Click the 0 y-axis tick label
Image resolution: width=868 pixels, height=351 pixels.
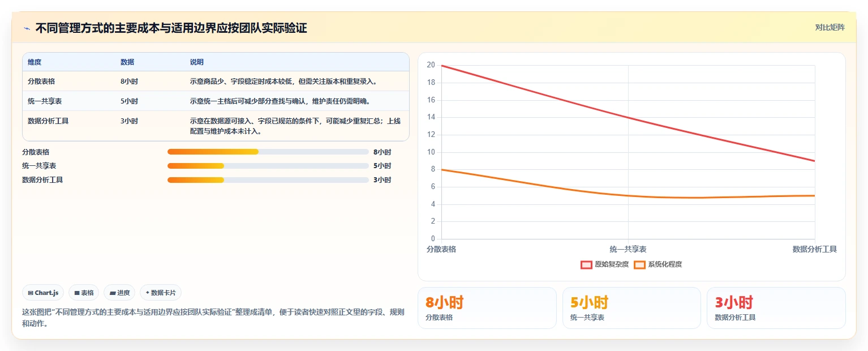click(x=433, y=238)
